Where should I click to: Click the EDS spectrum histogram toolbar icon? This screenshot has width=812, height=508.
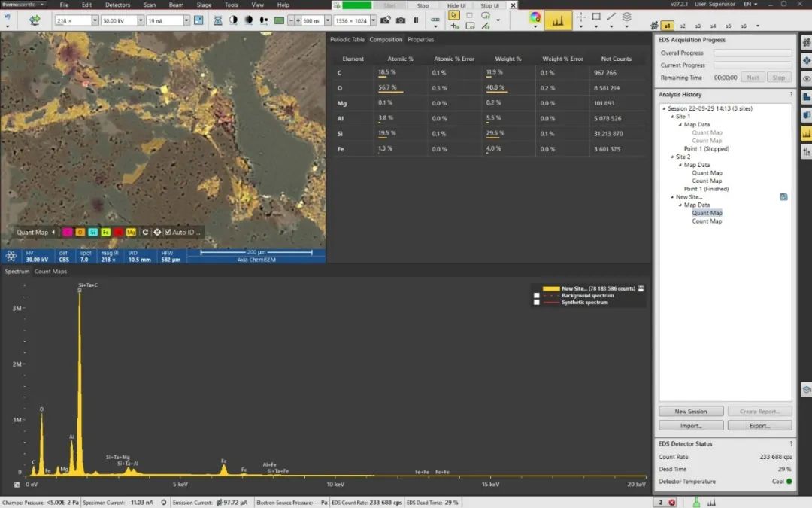pyautogui.click(x=558, y=21)
